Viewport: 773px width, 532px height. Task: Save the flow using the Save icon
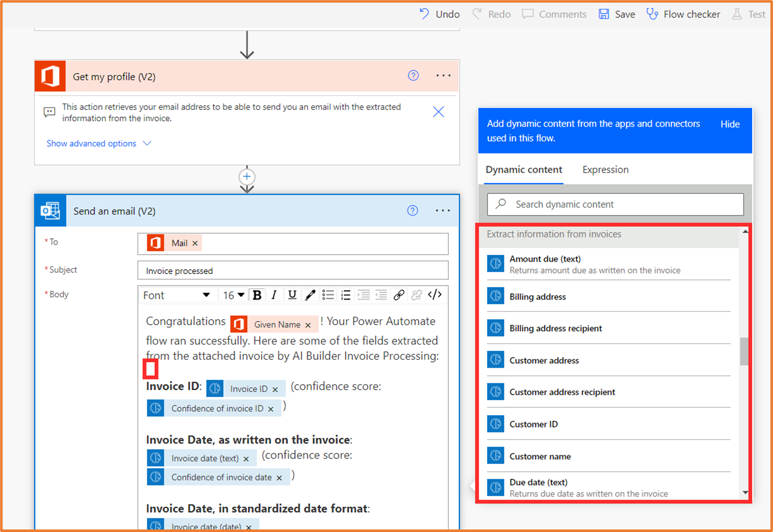point(604,14)
